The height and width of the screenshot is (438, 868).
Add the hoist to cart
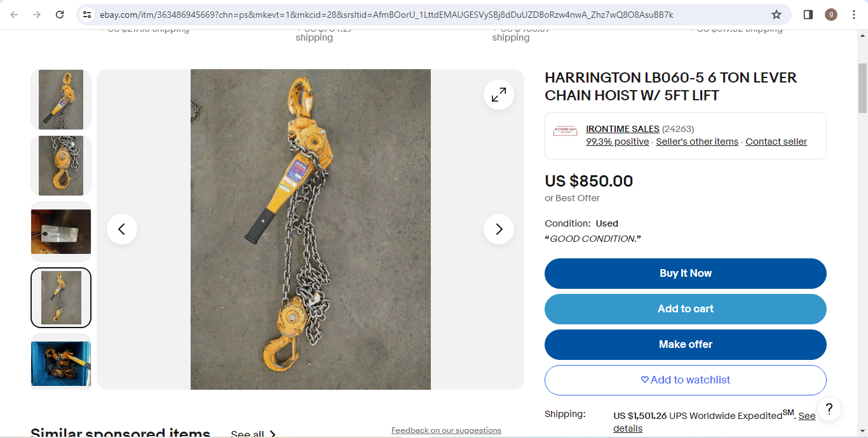686,309
